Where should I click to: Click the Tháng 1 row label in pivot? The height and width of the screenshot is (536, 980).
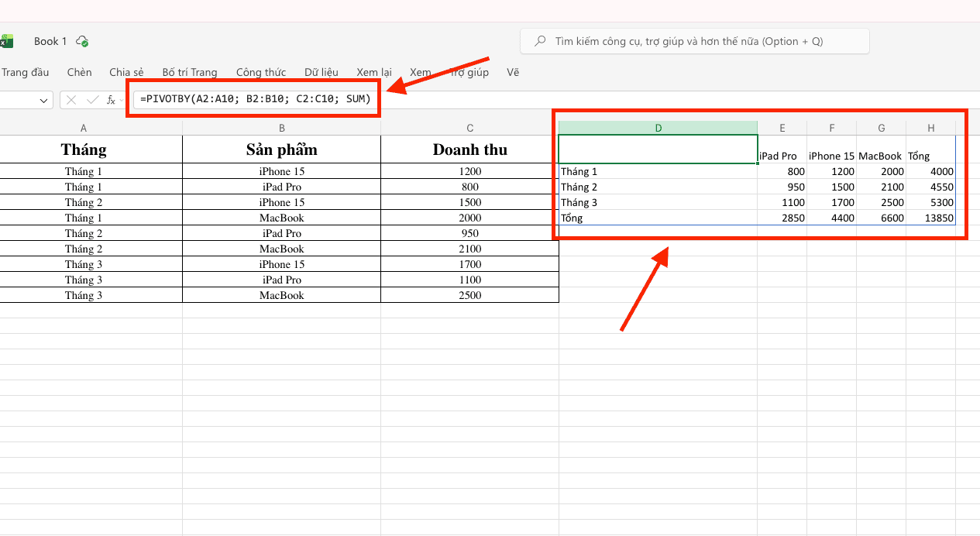[x=658, y=171]
